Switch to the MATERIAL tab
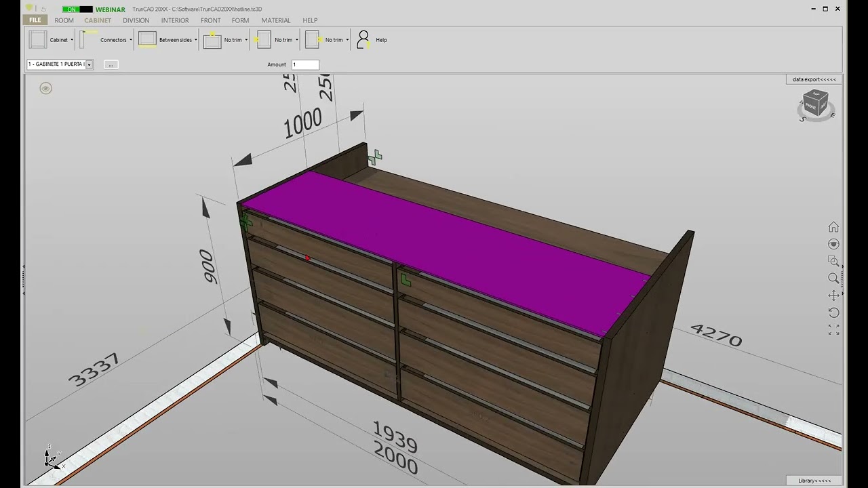Viewport: 868px width, 488px height. pos(276,20)
